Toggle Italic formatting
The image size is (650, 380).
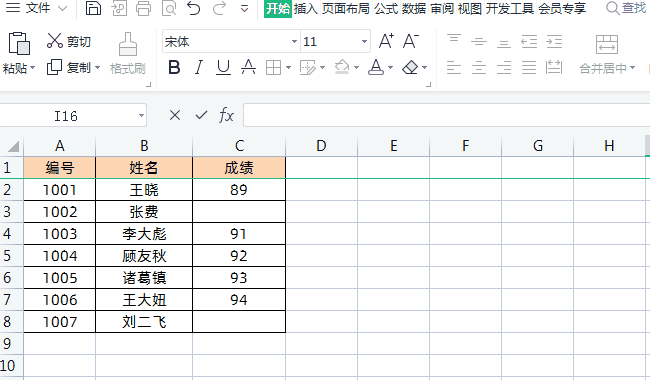tap(199, 67)
